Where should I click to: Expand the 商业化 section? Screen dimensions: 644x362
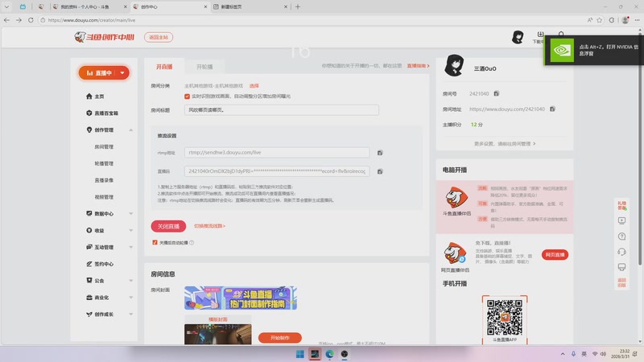pos(130,297)
